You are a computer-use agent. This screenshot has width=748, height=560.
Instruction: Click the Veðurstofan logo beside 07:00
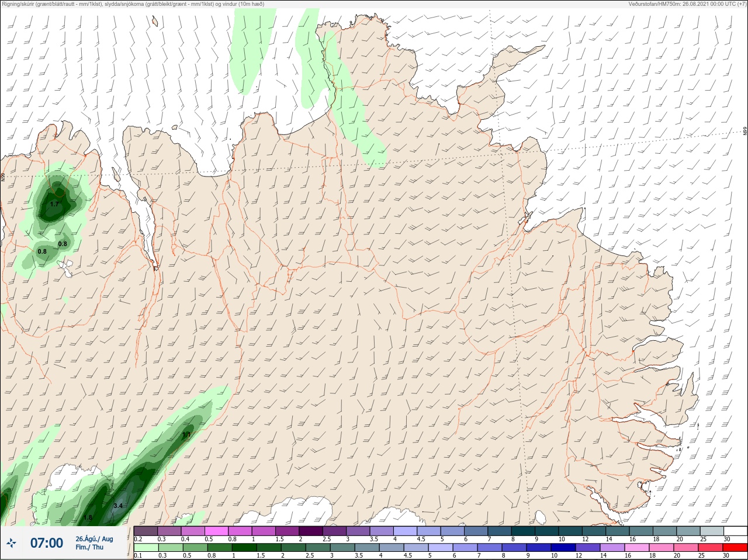[x=11, y=543]
